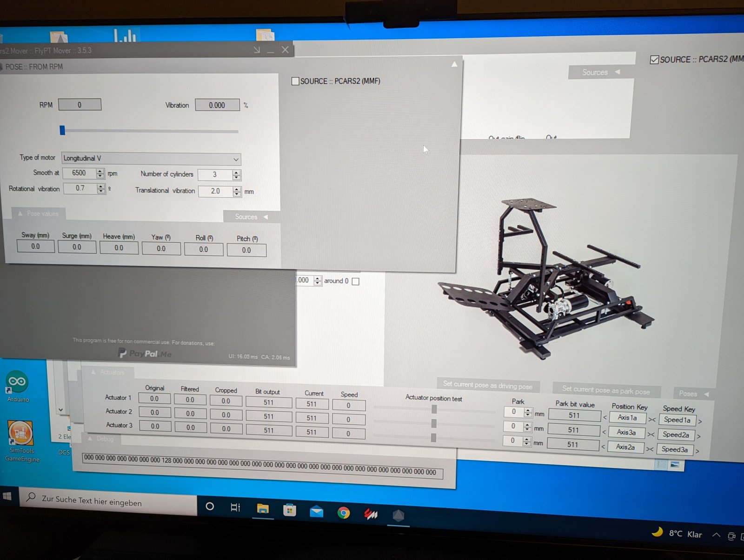The image size is (744, 560).
Task: Open the SimTools GameEngine desktop icon
Action: tap(21, 441)
